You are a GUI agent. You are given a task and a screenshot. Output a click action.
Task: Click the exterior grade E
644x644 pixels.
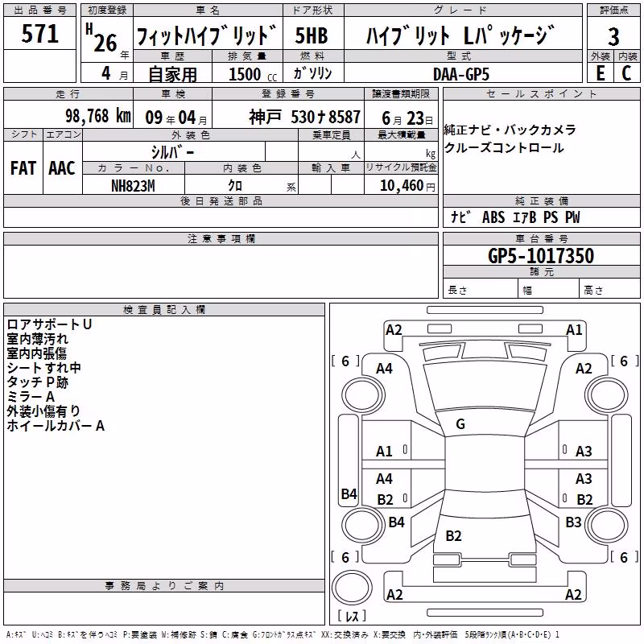click(601, 73)
